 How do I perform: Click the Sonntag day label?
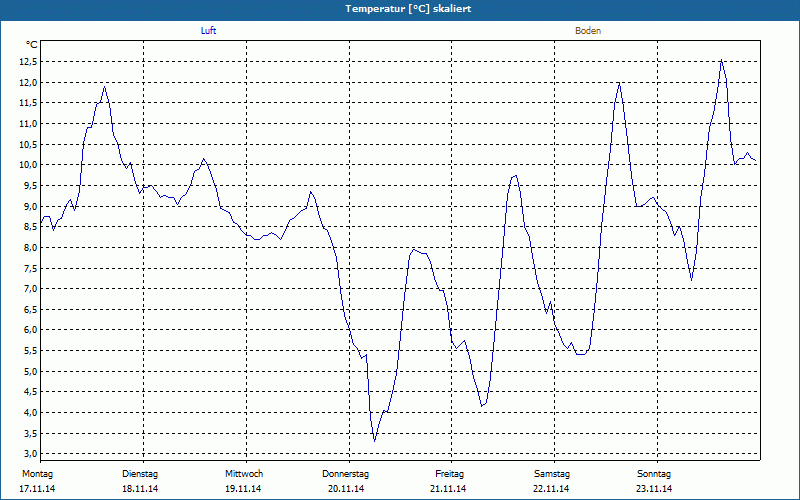[x=654, y=474]
